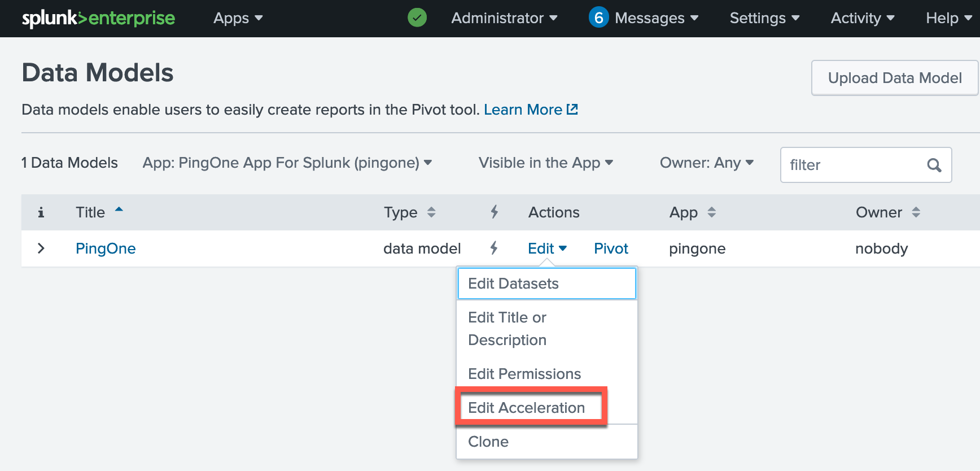Image resolution: width=980 pixels, height=471 pixels.
Task: Click the external link icon next to Learn More
Action: tap(572, 109)
